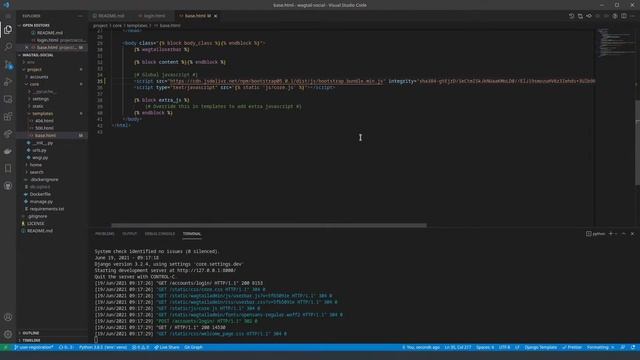Switch to the README.md tab
The width and height of the screenshot is (640, 360).
click(x=110, y=16)
